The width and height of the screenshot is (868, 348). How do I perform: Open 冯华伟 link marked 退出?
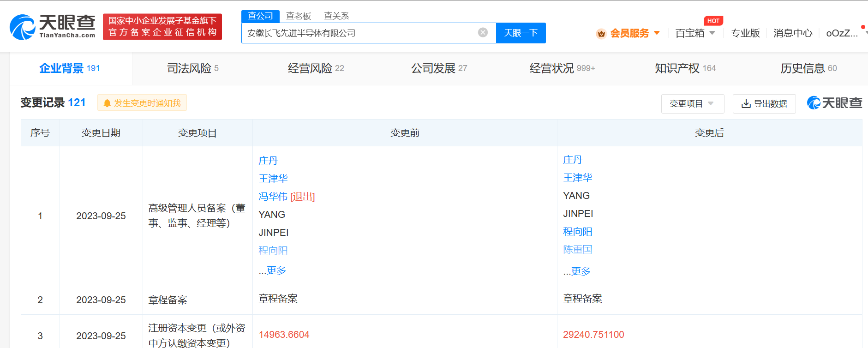click(x=273, y=197)
